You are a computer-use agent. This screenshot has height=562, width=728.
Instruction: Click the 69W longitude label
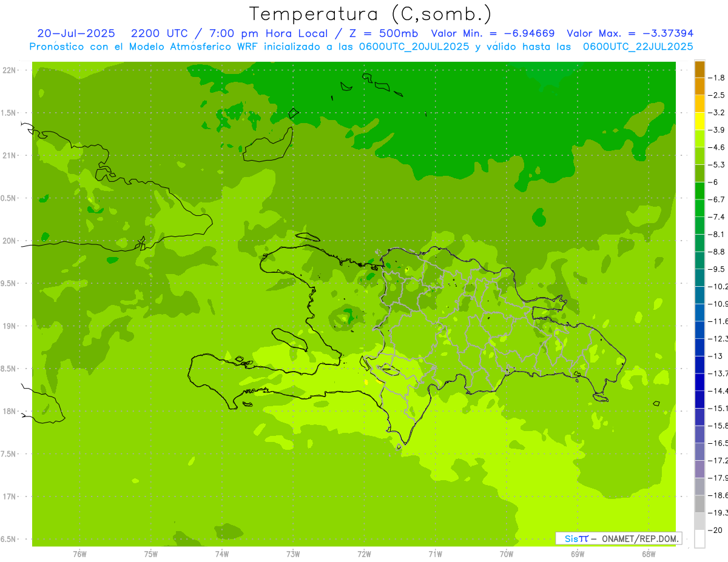pyautogui.click(x=578, y=554)
